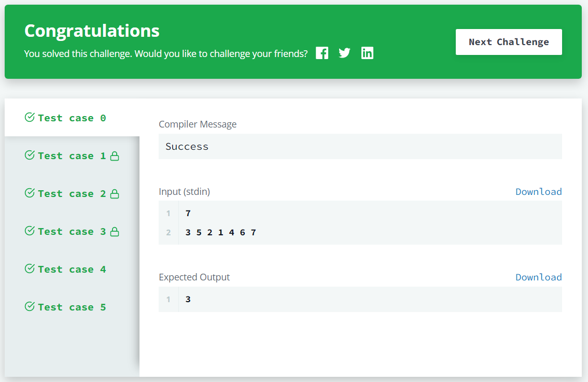Click the Congratulations heading

(92, 31)
